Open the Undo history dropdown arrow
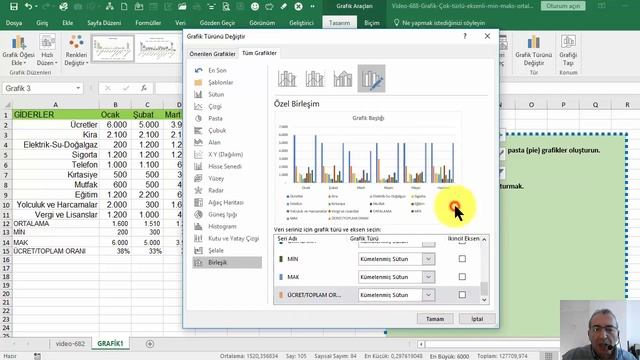Screen dimensions: 640x360 [36, 7]
